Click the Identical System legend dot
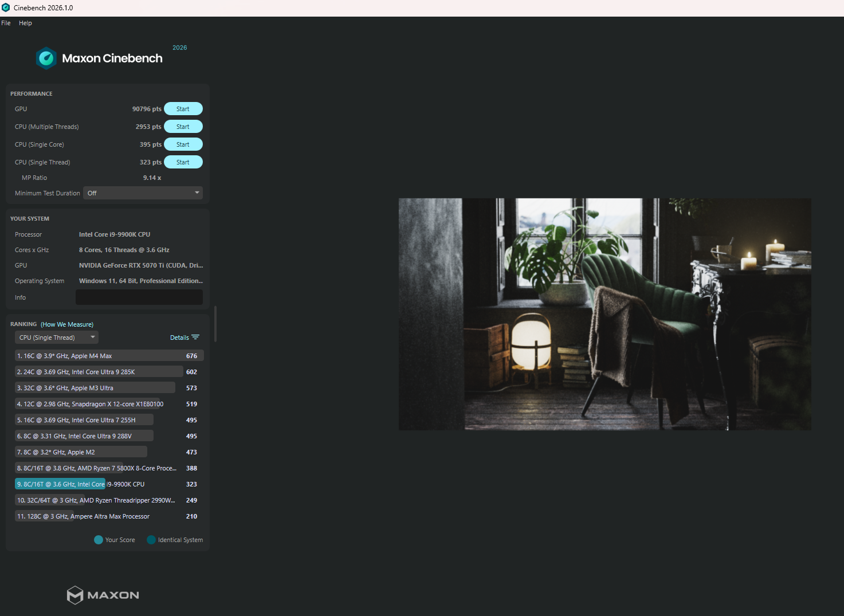844x616 pixels. point(151,540)
